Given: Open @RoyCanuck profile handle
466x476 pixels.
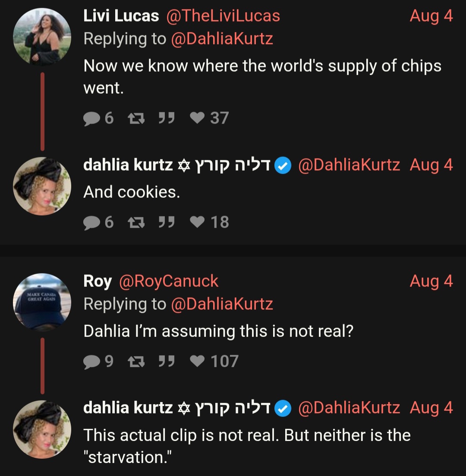Looking at the screenshot, I should click(168, 281).
